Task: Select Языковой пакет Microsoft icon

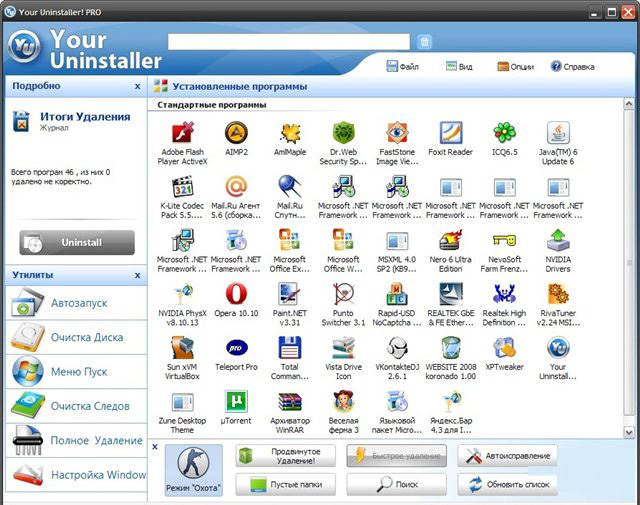Action: (397, 401)
